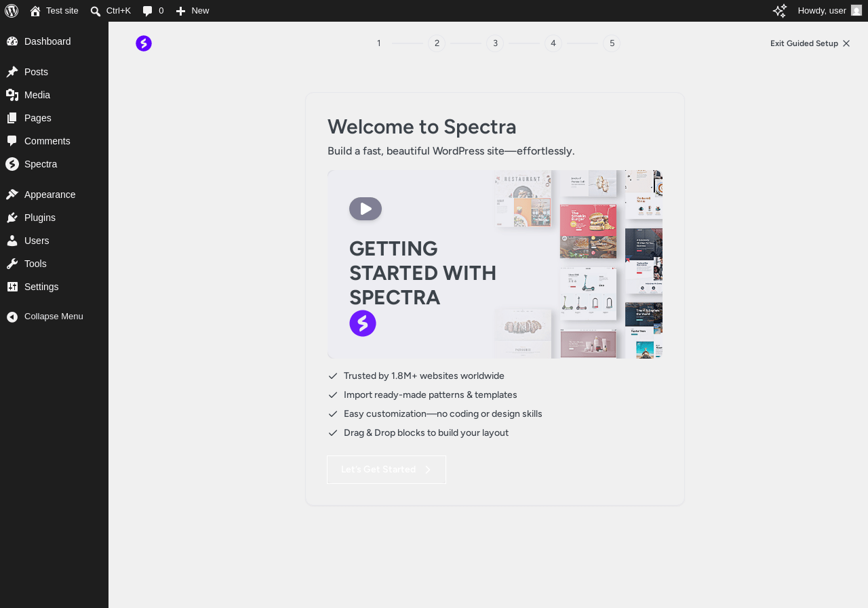Jump to setup step 4
The height and width of the screenshot is (608, 868).
[x=553, y=43]
